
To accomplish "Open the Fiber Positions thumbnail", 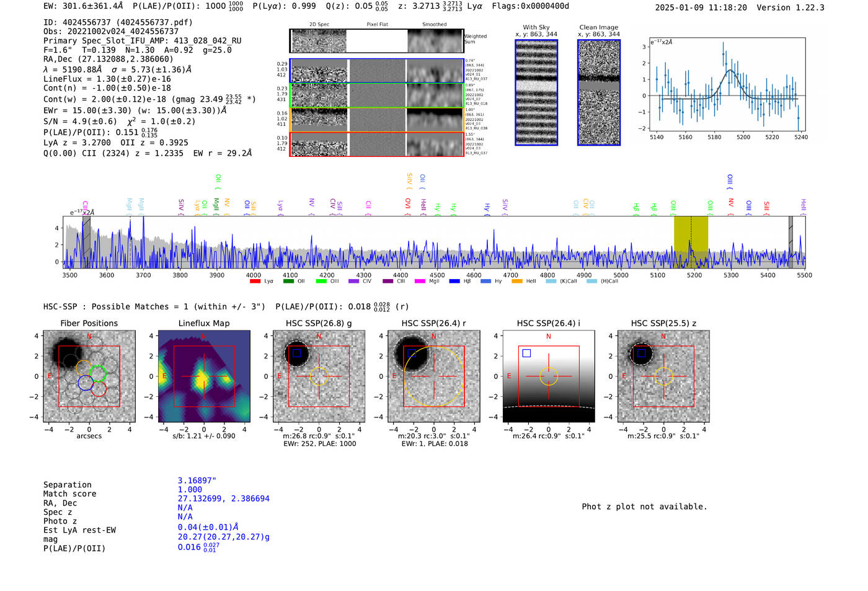I will 89,376.
